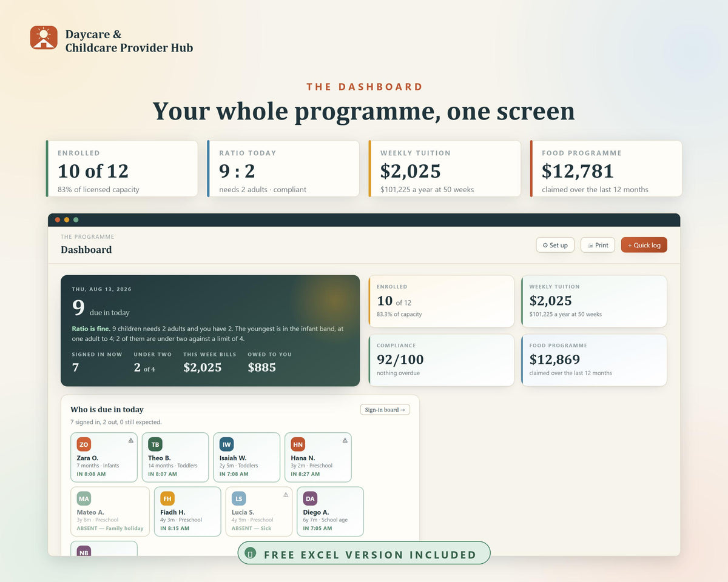The height and width of the screenshot is (582, 728).
Task: Click the Who is due in today heading
Action: [107, 410]
